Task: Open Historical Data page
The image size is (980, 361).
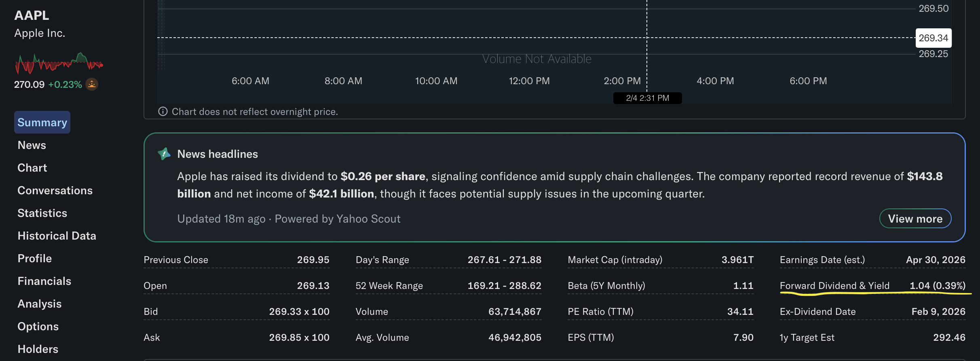Action: tap(57, 236)
